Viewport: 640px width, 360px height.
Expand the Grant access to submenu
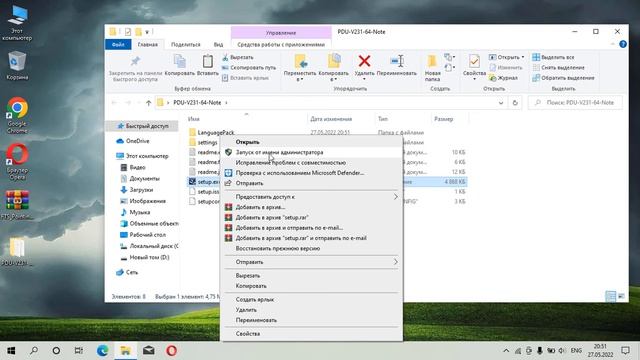pyautogui.click(x=395, y=197)
